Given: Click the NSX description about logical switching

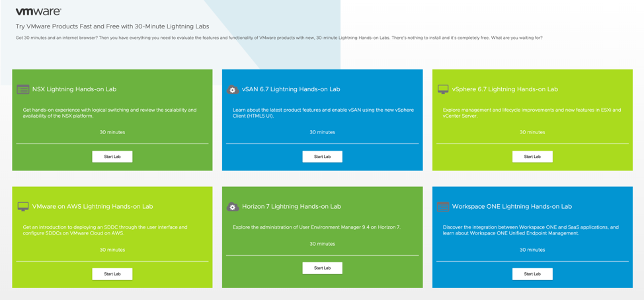Looking at the screenshot, I should 110,113.
